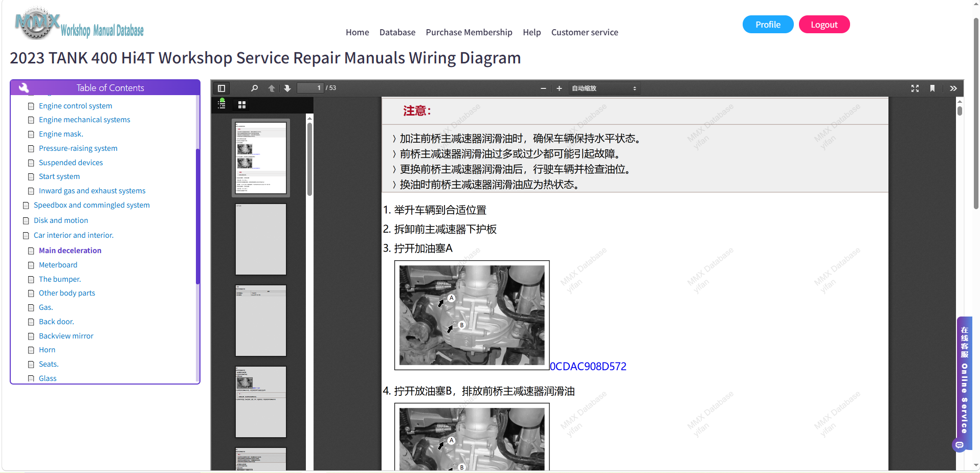Image resolution: width=980 pixels, height=473 pixels.
Task: Open Gas. entry
Action: tap(46, 307)
